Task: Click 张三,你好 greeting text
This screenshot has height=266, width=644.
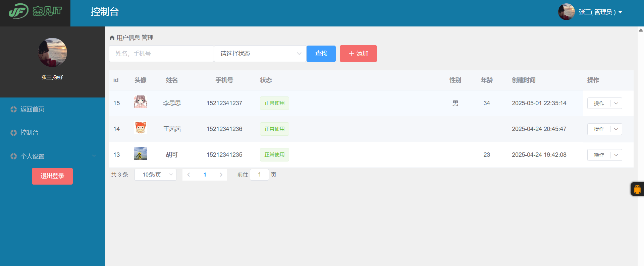Action: [x=52, y=77]
